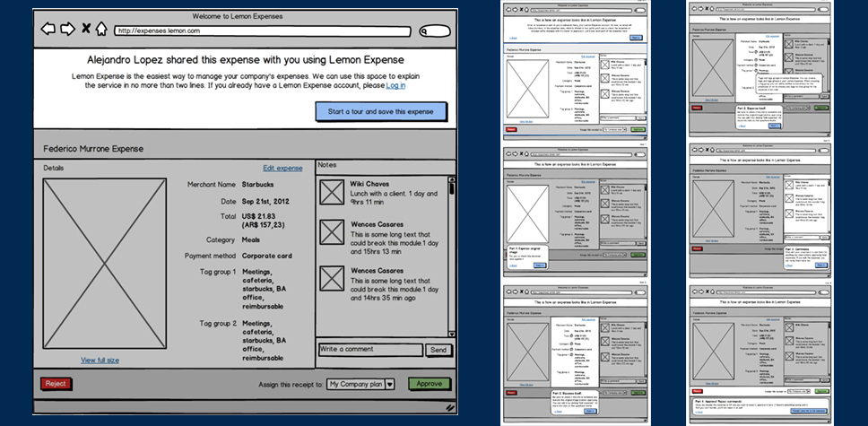The width and height of the screenshot is (868, 426).
Task: Click Wiki Chaves avatar placeholder
Action: pos(332,193)
